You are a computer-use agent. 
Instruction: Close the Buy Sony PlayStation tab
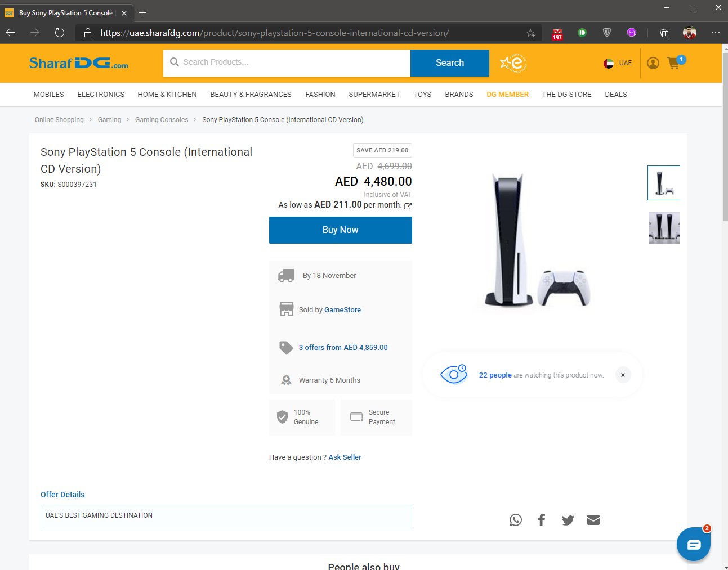coord(124,13)
